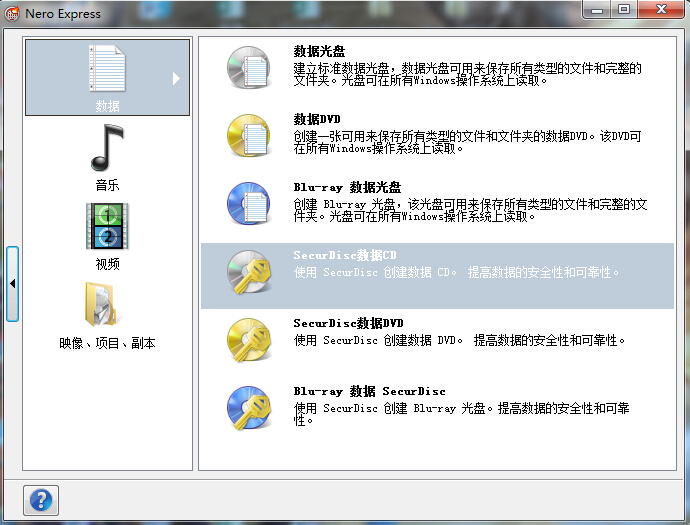Image resolution: width=690 pixels, height=525 pixels.
Task: Click the Blu-ray 数据 SecurDisc key icon
Action: pos(248,408)
